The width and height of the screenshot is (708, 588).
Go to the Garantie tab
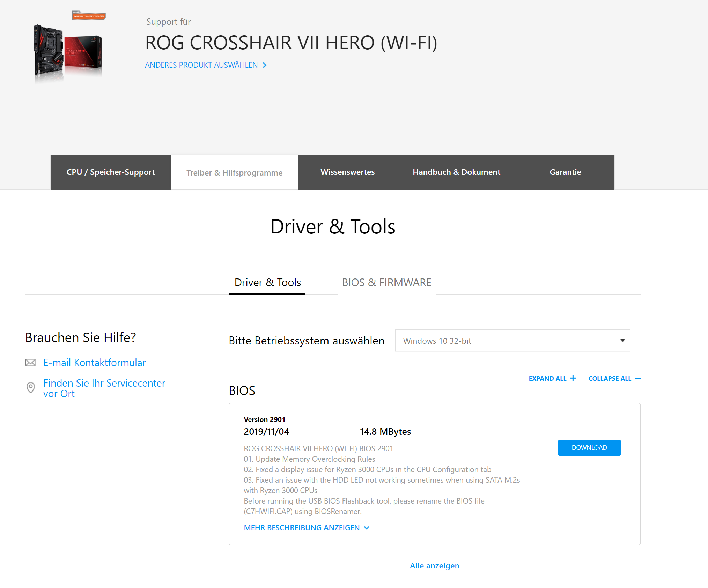click(x=565, y=172)
